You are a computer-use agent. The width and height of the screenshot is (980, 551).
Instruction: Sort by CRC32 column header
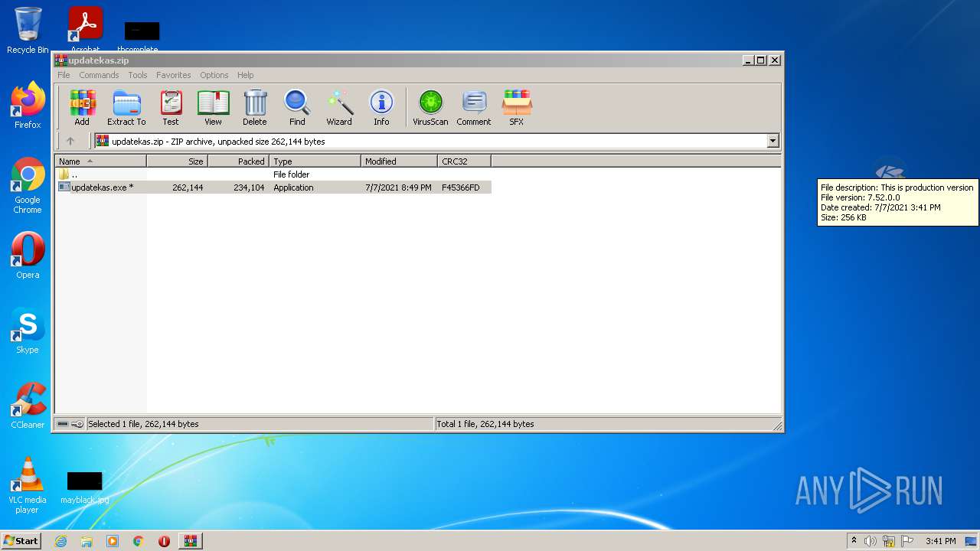tap(464, 161)
